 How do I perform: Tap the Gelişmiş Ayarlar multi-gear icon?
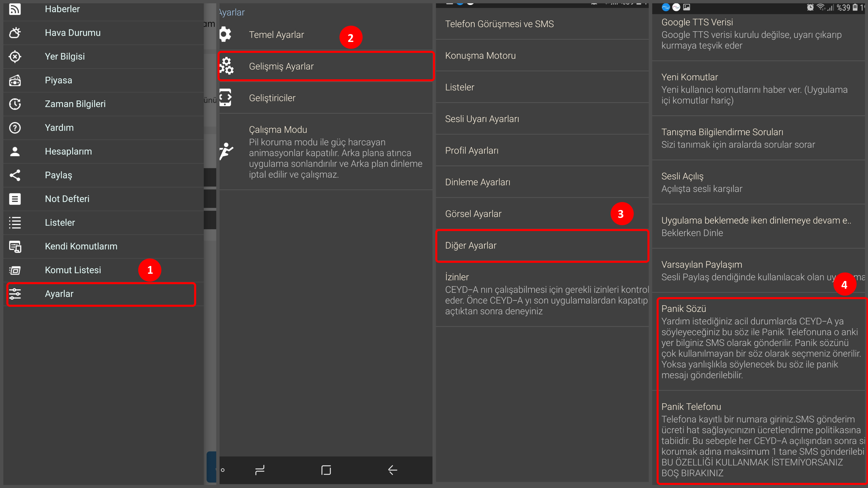[x=226, y=66]
